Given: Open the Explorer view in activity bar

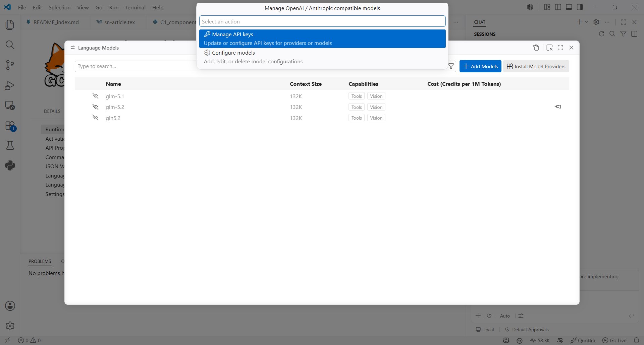Looking at the screenshot, I should pos(10,25).
